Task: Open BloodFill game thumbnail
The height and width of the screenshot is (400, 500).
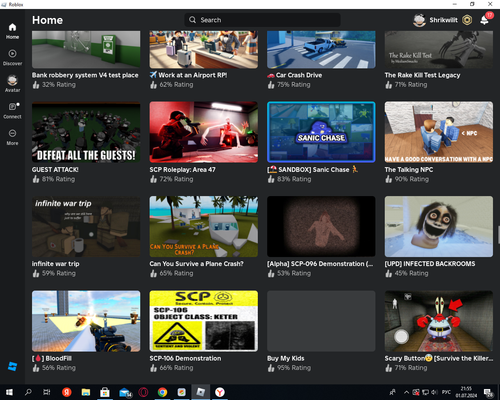Action: pos(86,321)
